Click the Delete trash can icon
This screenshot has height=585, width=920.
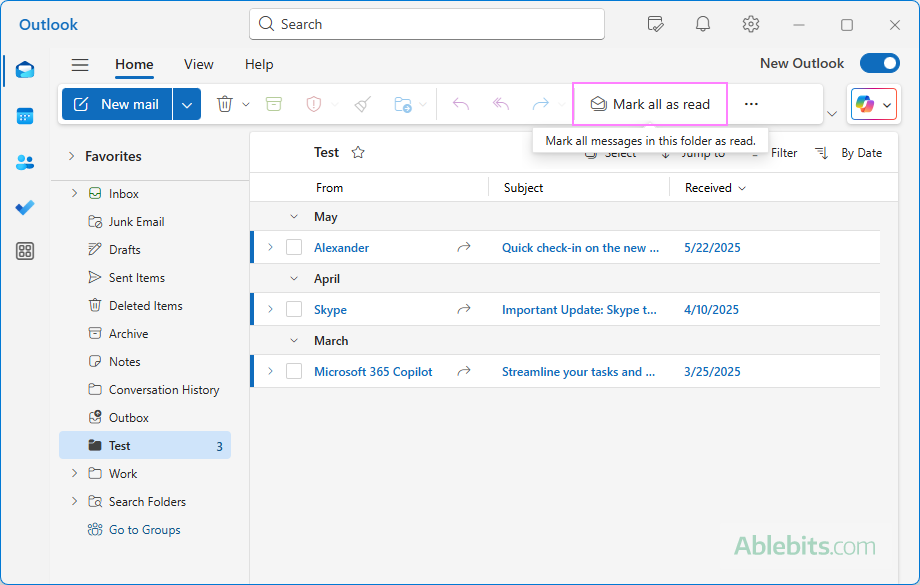pyautogui.click(x=225, y=104)
